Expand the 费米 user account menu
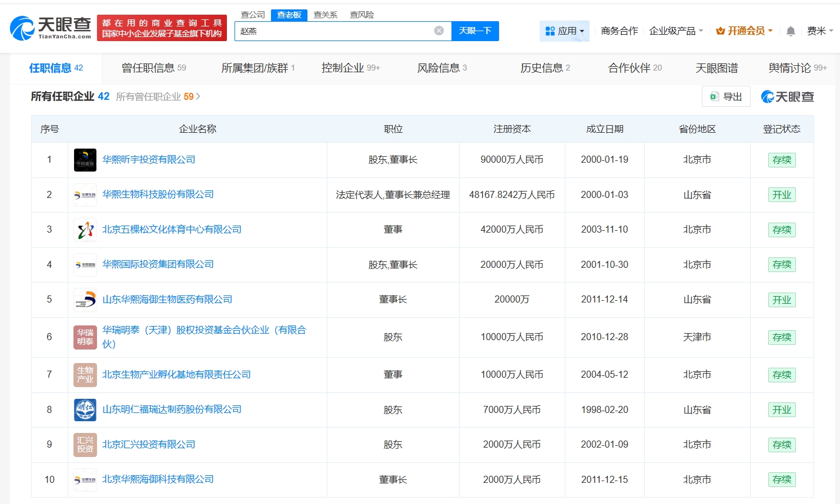Image resolution: width=840 pixels, height=504 pixels. [819, 31]
